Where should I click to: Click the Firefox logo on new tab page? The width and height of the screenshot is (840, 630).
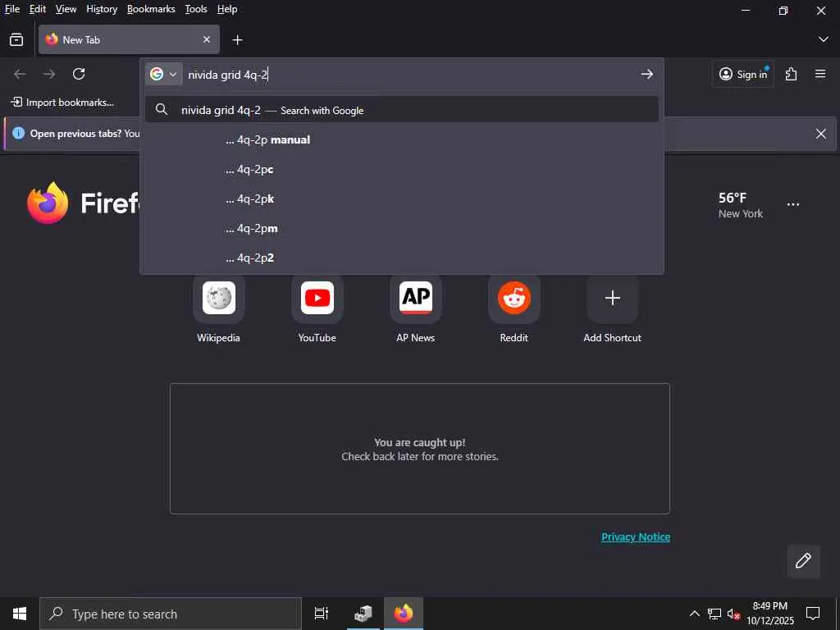pyautogui.click(x=48, y=203)
